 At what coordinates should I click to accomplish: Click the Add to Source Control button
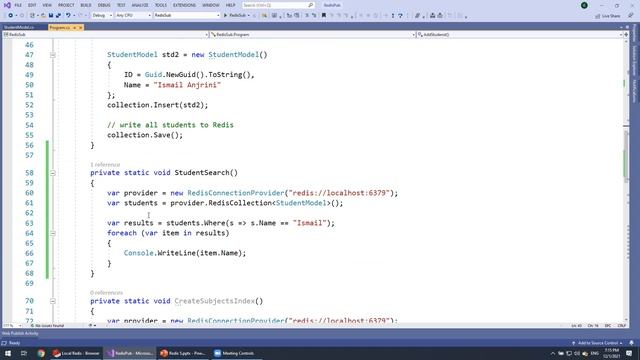[598, 343]
